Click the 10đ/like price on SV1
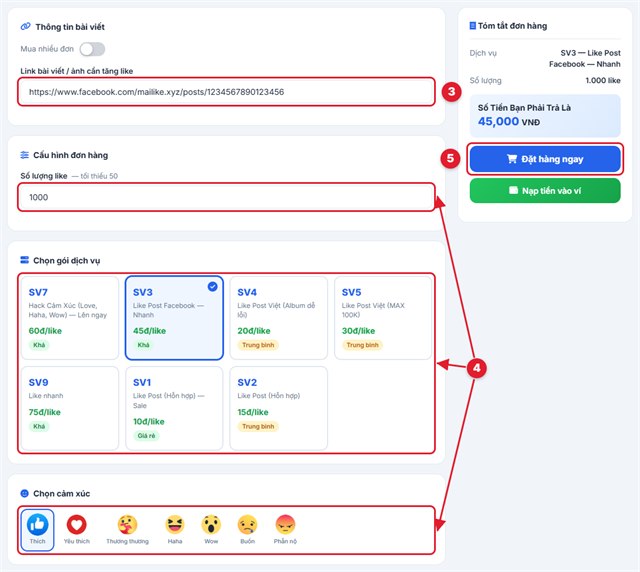The width and height of the screenshot is (640, 572). pyautogui.click(x=149, y=421)
